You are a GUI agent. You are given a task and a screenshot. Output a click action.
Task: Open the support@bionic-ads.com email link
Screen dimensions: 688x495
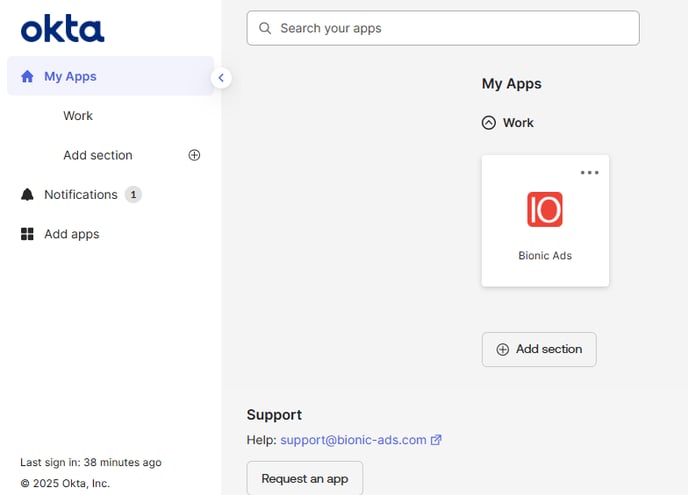tap(353, 440)
